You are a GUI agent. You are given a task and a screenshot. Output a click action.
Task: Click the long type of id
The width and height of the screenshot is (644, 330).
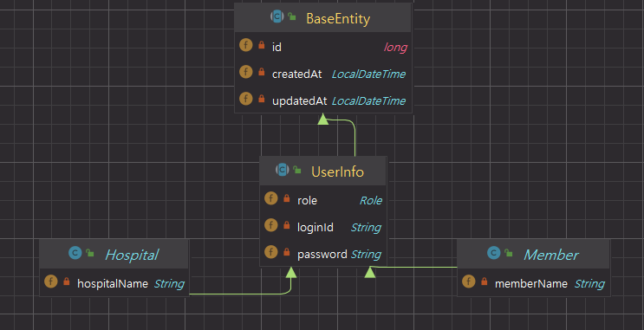click(x=395, y=47)
